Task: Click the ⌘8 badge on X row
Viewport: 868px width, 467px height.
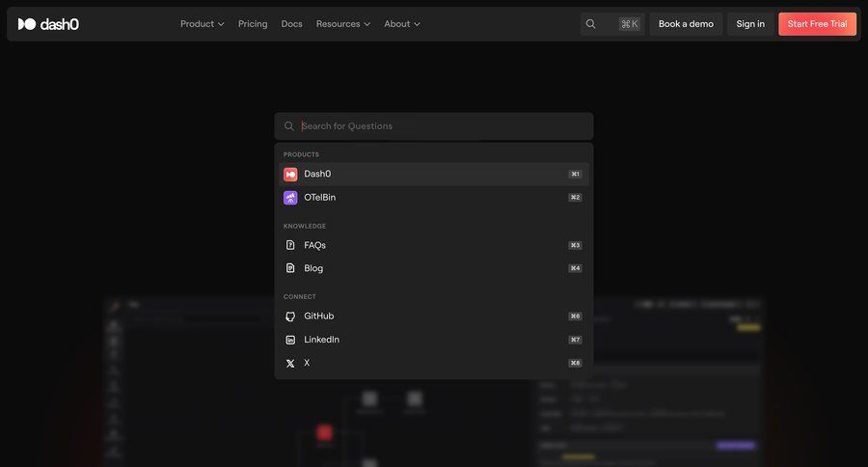Action: coord(575,363)
